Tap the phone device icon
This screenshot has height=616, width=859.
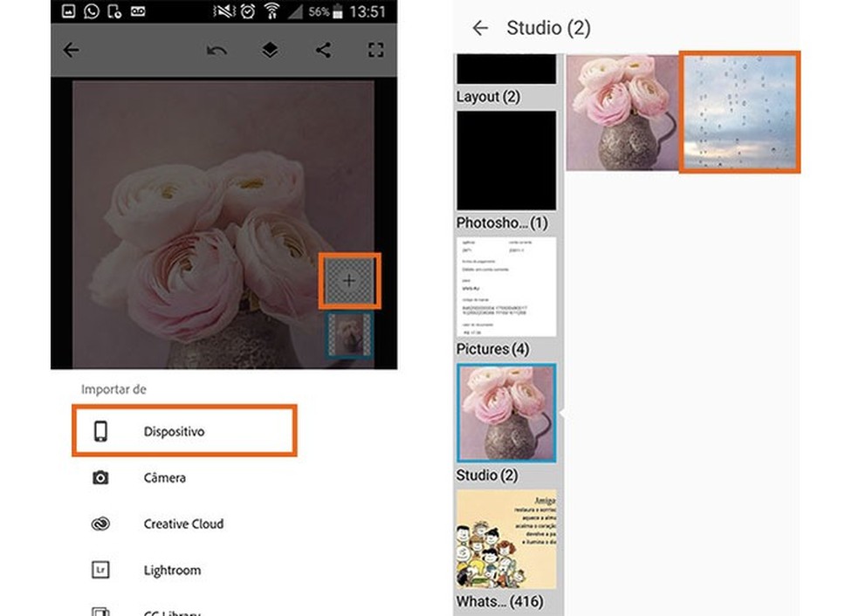click(100, 432)
